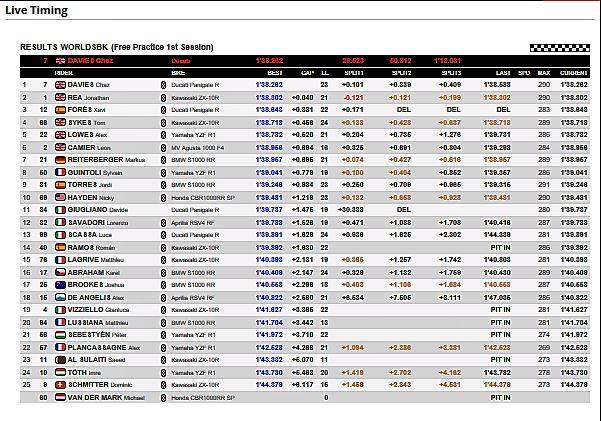This screenshot has width=601, height=421.
Task: Click the Hungarian flag next to SEBESTYÉN Péter
Action: [x=60, y=335]
